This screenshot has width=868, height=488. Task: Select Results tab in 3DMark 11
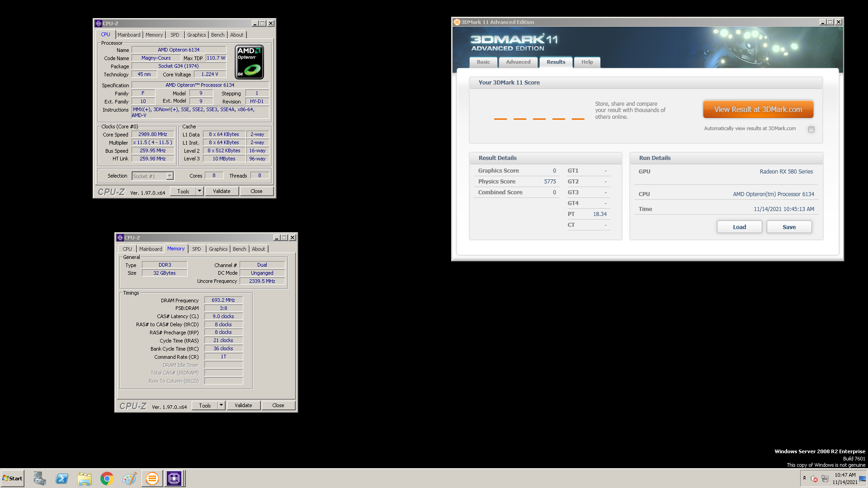pos(556,62)
